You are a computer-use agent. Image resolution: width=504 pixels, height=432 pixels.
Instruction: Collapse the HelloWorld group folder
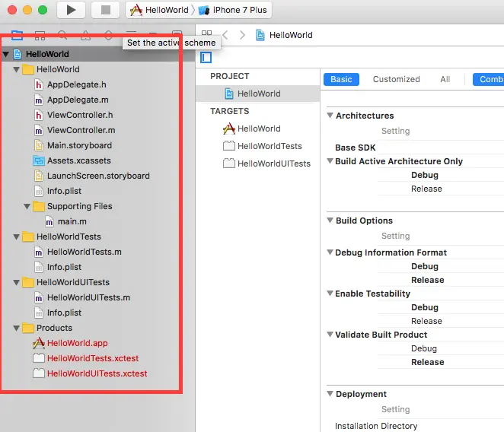click(17, 69)
